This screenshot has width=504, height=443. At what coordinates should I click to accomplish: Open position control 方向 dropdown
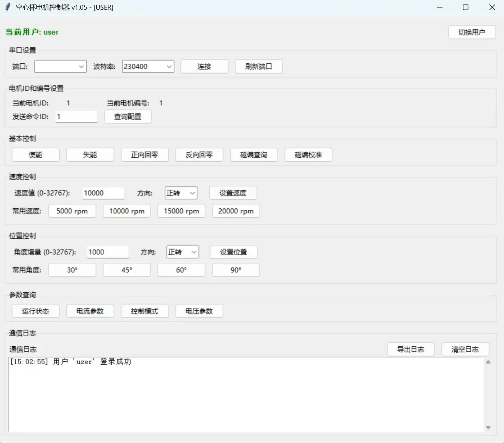(x=183, y=252)
